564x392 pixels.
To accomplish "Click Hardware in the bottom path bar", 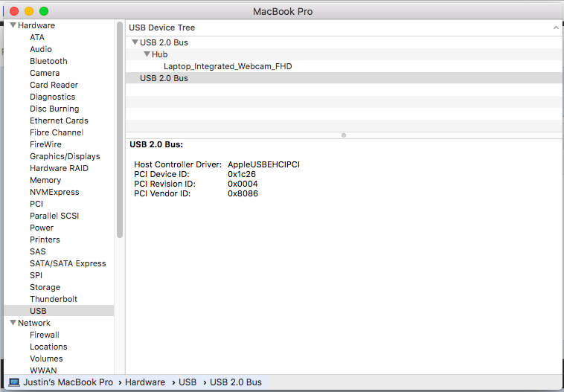I will (145, 382).
